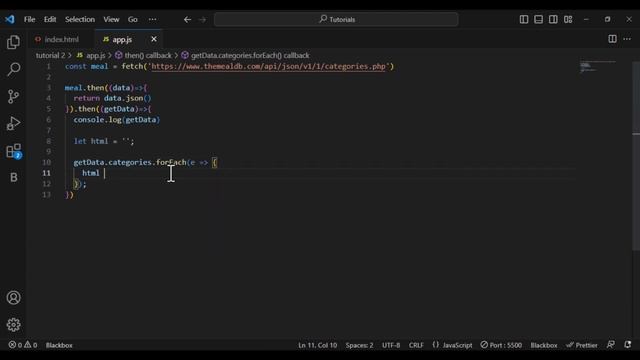Click the right Blackbox status item
The width and height of the screenshot is (640, 360).
544,345
